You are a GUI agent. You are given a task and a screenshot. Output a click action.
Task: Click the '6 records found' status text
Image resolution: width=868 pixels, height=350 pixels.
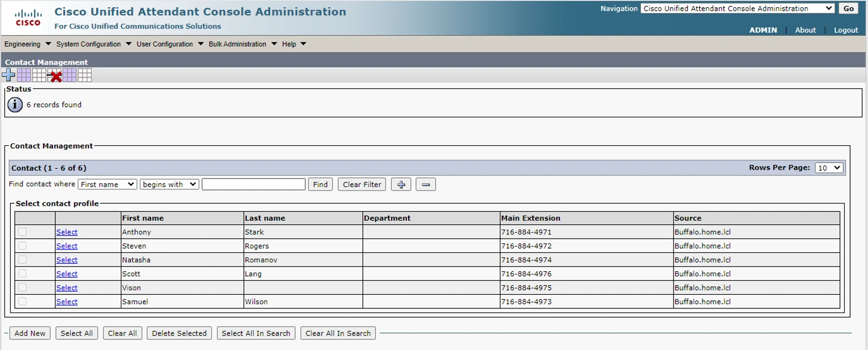click(54, 105)
